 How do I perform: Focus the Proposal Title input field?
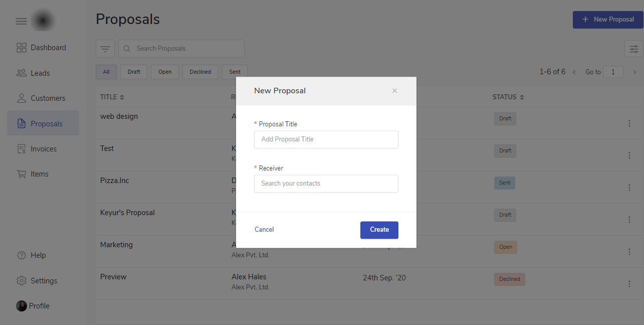326,139
